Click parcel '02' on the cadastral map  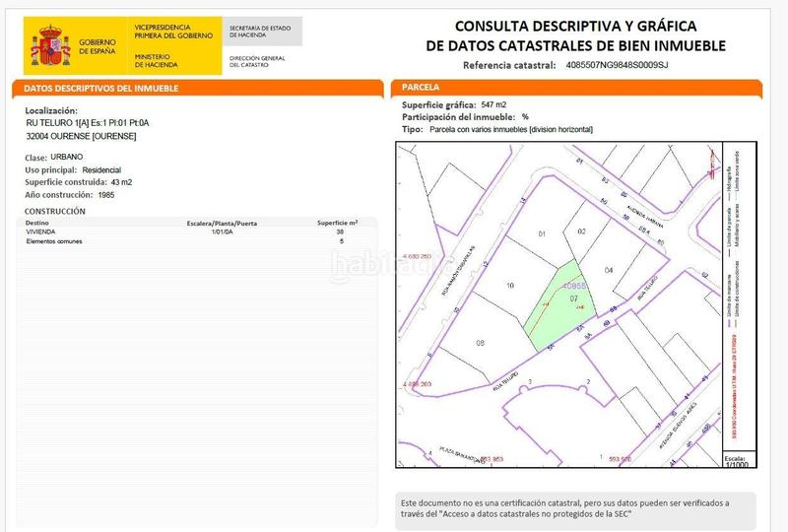581,232
